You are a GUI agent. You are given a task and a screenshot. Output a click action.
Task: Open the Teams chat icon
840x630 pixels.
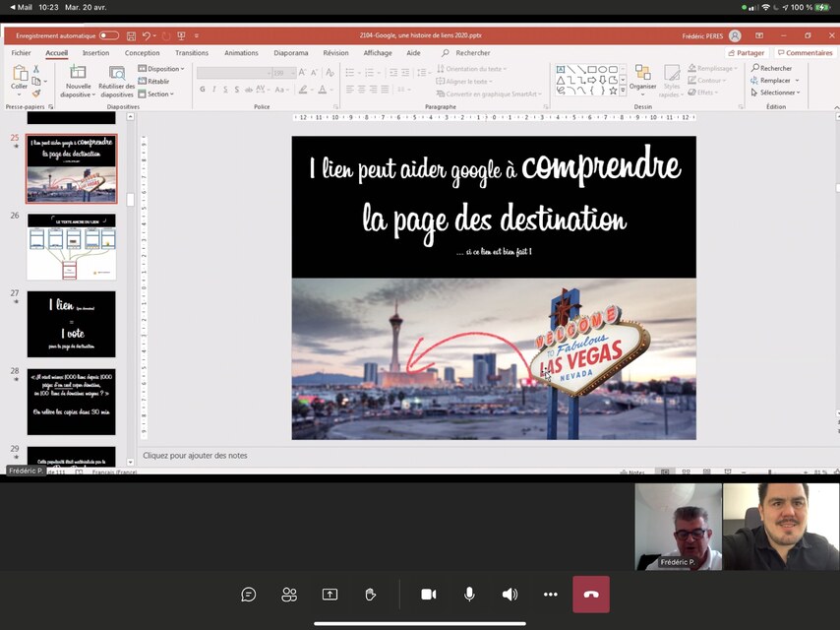pos(248,595)
